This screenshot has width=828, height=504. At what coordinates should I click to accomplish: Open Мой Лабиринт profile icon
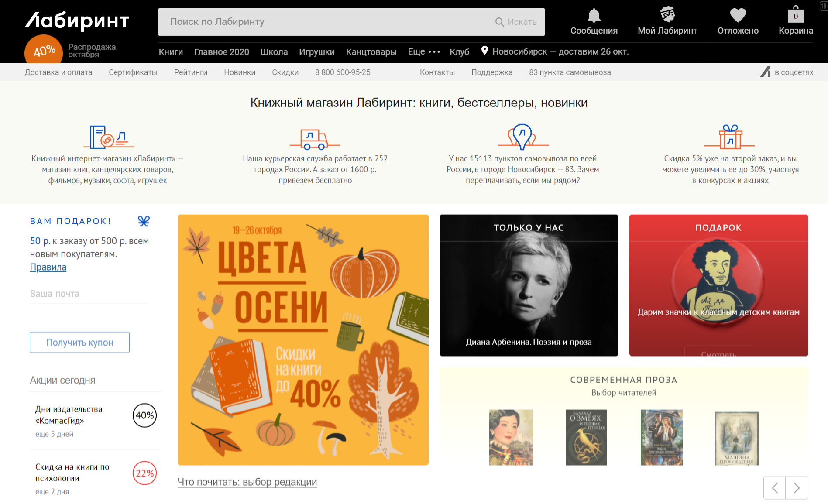(667, 15)
